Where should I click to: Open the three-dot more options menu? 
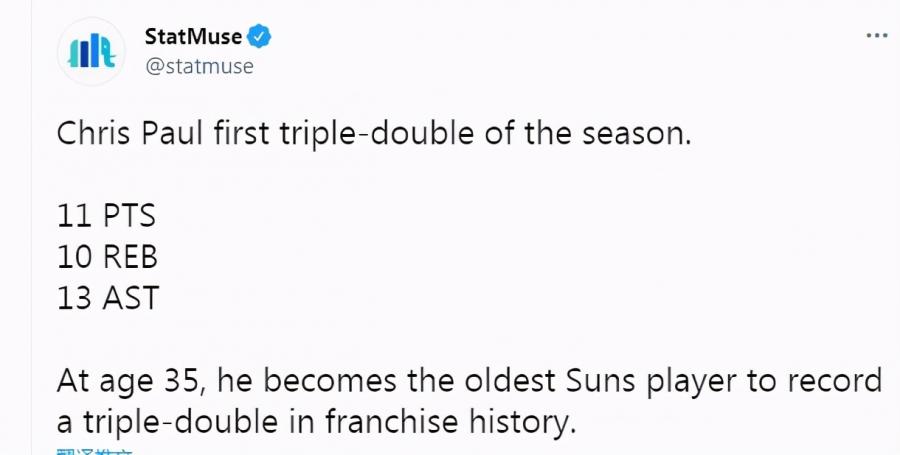click(x=876, y=36)
